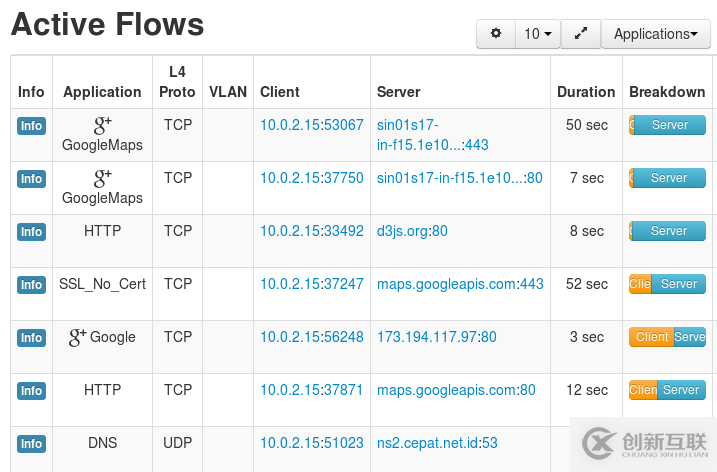This screenshot has height=472, width=717.
Task: Click the expand fullscreen arrows icon
Action: (x=581, y=34)
